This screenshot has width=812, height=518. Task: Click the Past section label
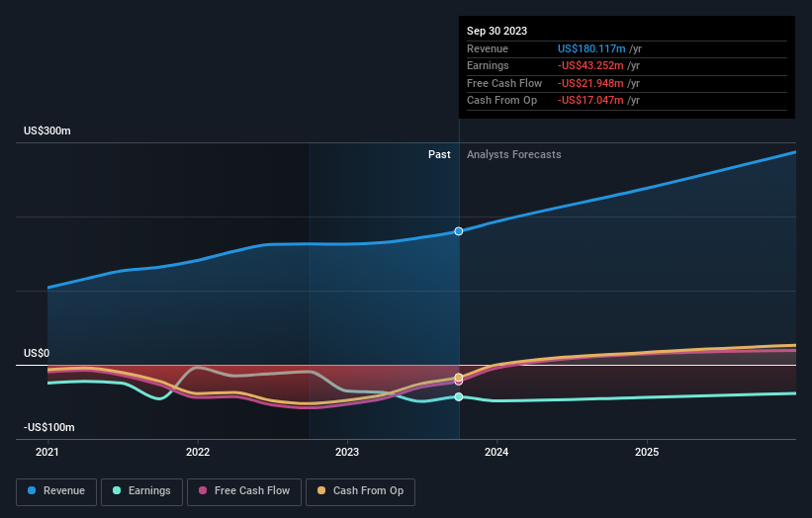[x=439, y=154]
